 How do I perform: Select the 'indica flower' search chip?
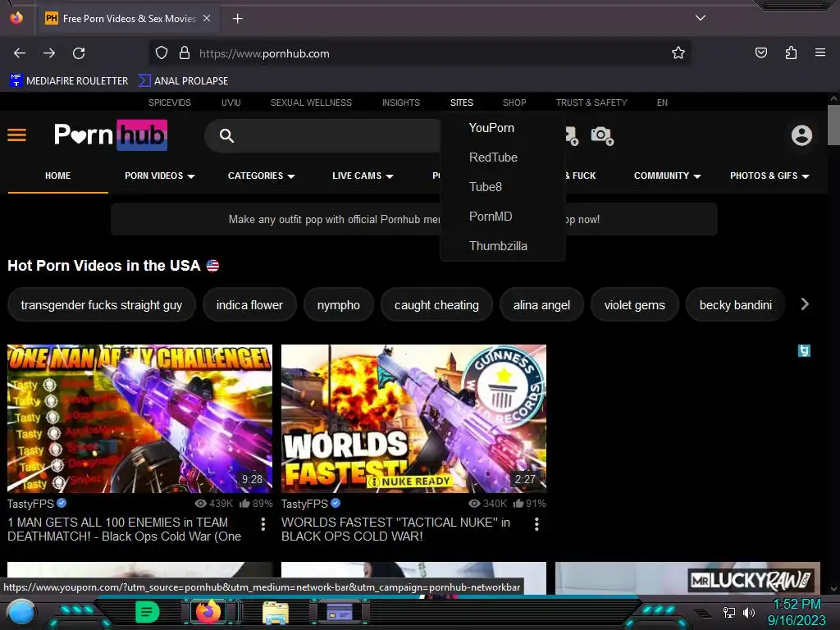coord(249,305)
